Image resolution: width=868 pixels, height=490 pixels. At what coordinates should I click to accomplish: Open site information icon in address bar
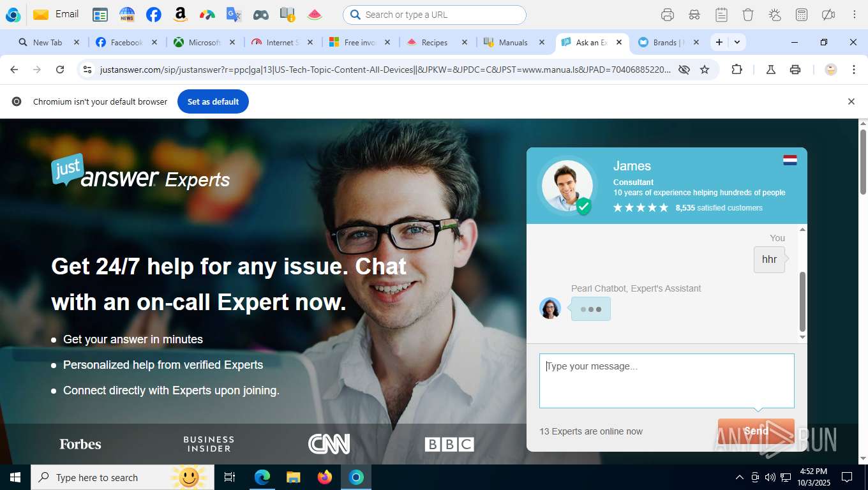tap(87, 70)
